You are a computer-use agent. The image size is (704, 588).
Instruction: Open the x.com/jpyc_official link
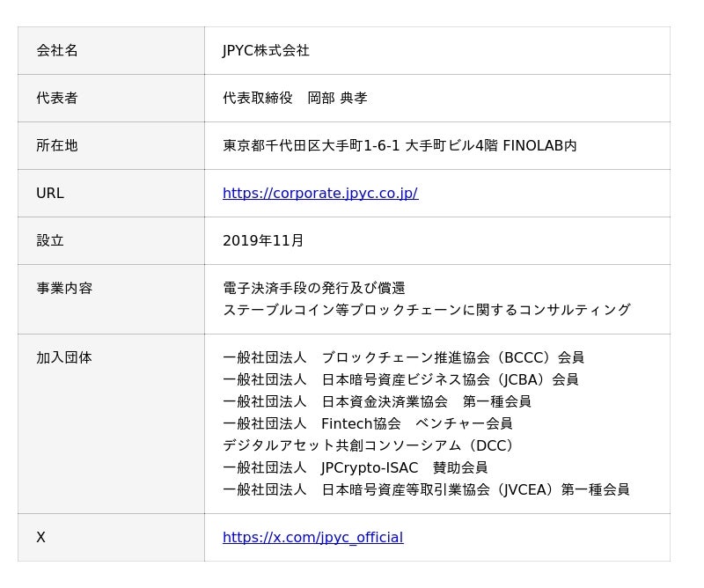coord(312,538)
